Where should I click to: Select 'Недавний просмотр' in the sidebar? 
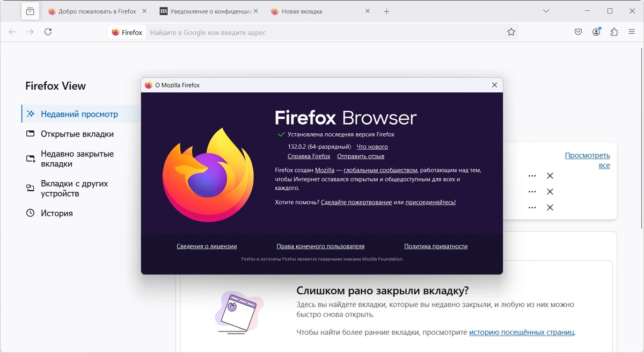pyautogui.click(x=80, y=114)
